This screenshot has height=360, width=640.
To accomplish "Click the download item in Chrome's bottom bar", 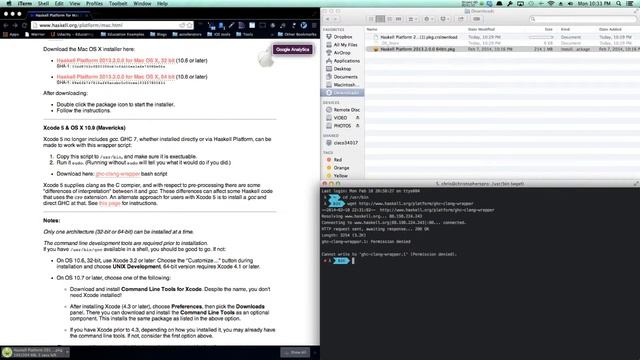I will click(35, 352).
